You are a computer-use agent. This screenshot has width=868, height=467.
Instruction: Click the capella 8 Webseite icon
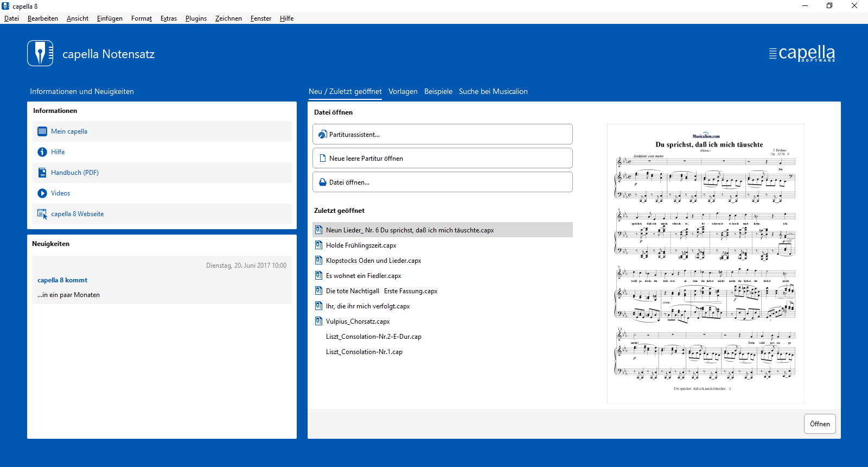click(x=42, y=214)
